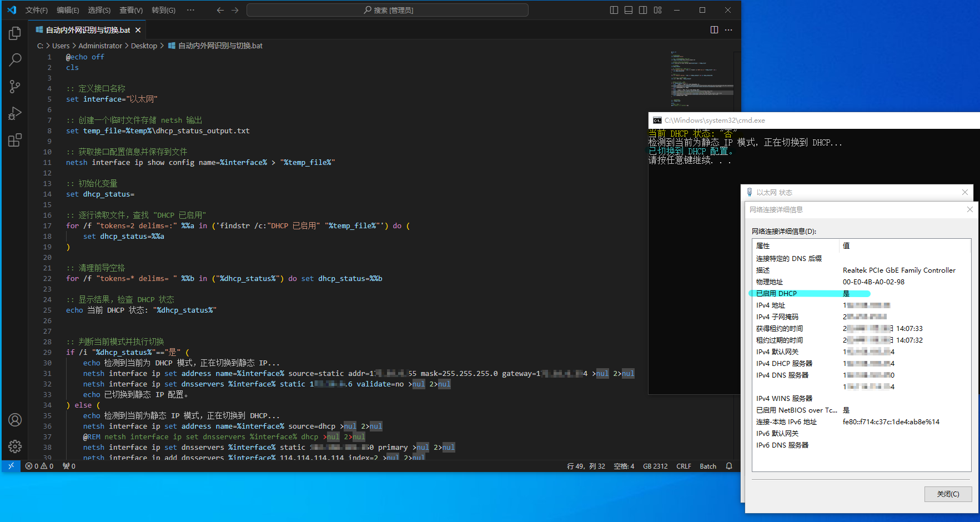980x522 pixels.
Task: Click the 行 49, 列 32 cursor position
Action: click(x=586, y=466)
